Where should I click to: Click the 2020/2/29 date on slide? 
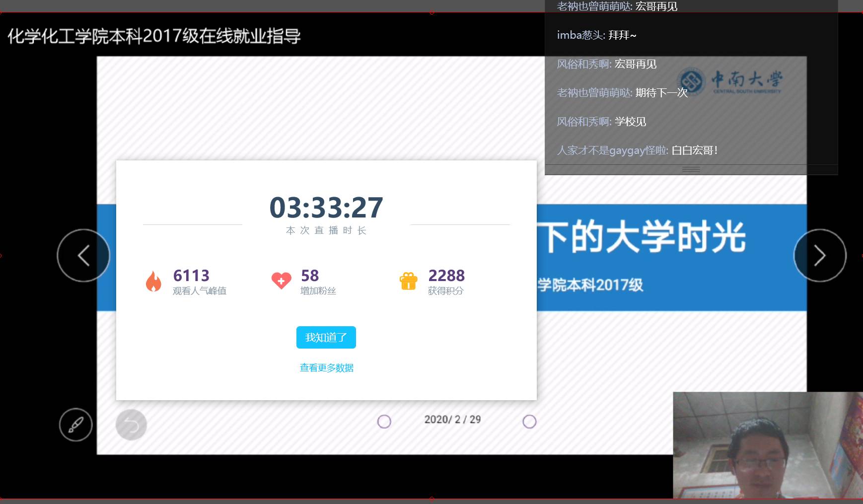452,420
